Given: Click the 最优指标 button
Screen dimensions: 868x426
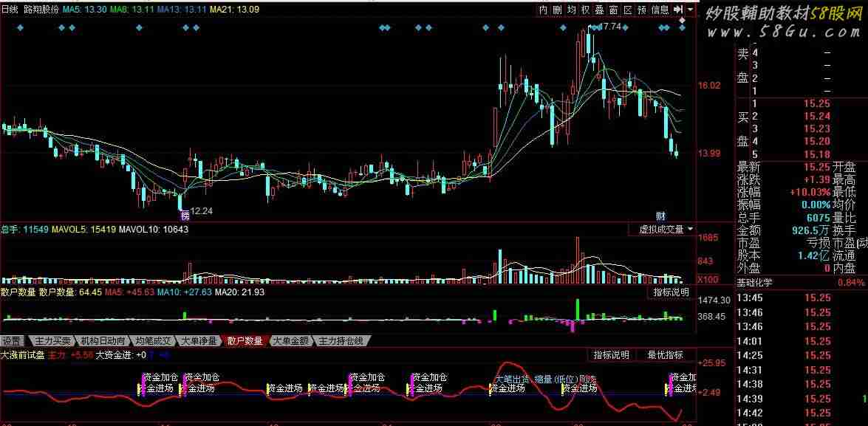Looking at the screenshot, I should pyautogui.click(x=665, y=355).
